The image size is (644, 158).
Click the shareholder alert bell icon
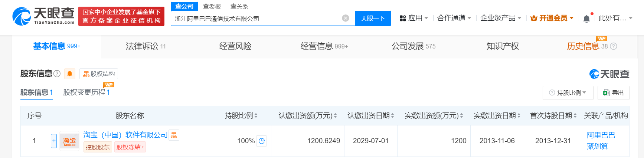point(70,74)
